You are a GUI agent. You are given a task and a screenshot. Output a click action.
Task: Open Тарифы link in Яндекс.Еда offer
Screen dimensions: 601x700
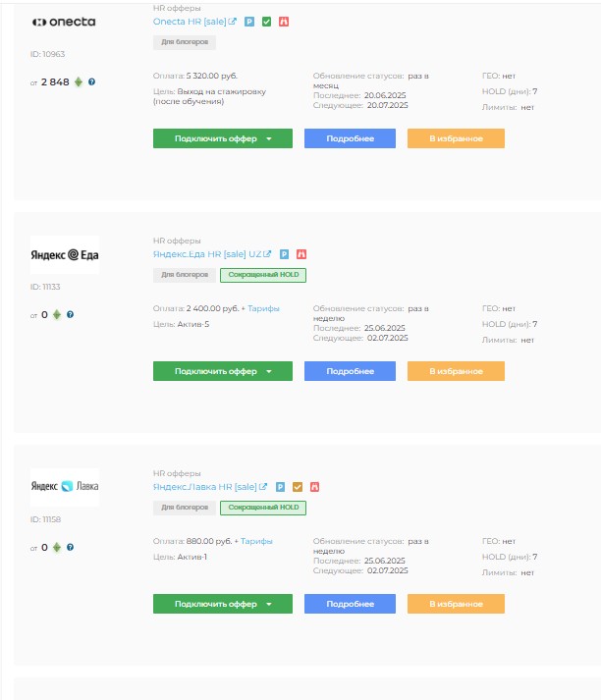tap(263, 308)
